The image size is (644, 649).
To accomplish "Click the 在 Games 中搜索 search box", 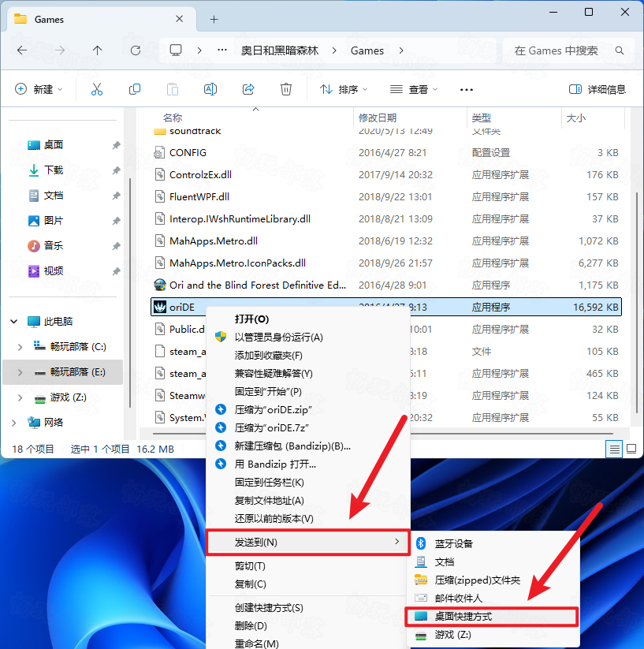I will [x=568, y=50].
